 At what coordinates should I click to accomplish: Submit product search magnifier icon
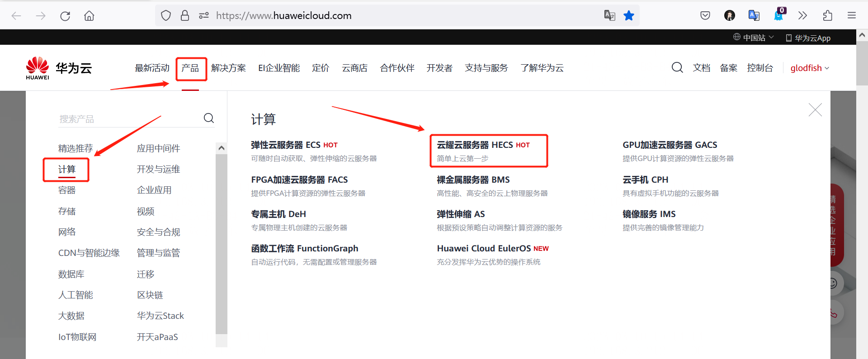click(x=208, y=118)
